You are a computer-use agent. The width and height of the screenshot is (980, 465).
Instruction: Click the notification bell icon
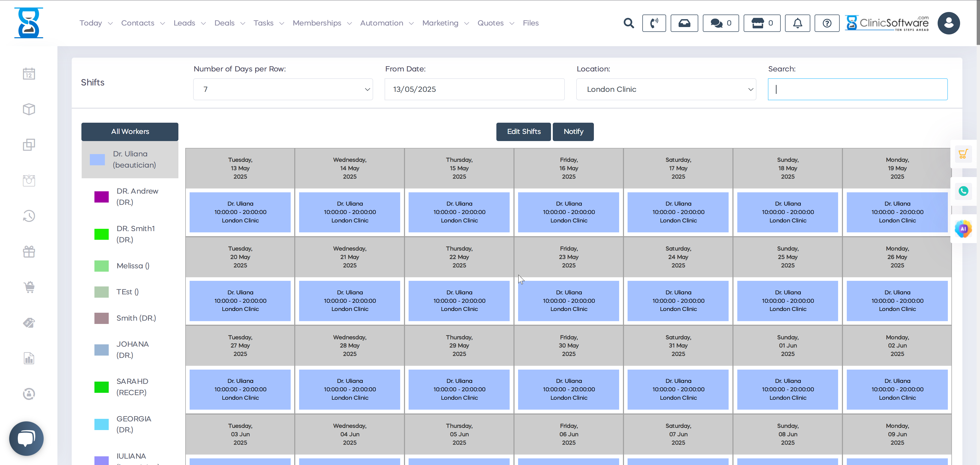(797, 23)
